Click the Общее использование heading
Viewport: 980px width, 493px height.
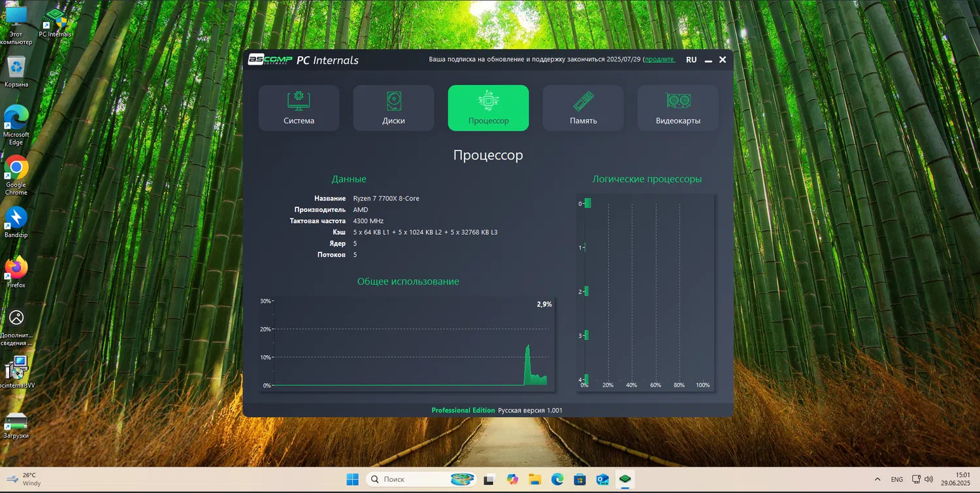coord(408,282)
